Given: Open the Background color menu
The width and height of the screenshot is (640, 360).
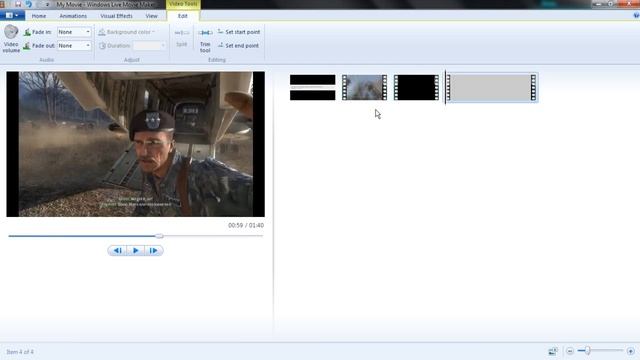Looking at the screenshot, I should tap(127, 32).
